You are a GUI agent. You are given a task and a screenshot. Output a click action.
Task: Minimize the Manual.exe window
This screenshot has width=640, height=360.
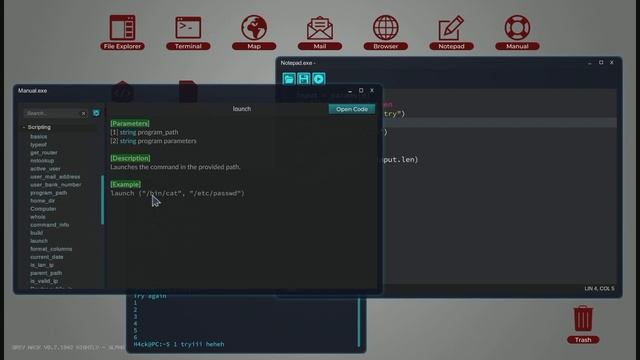[x=350, y=91]
